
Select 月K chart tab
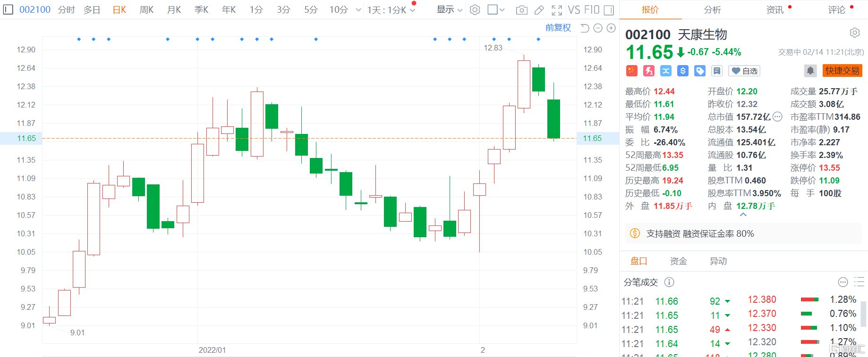(x=174, y=9)
